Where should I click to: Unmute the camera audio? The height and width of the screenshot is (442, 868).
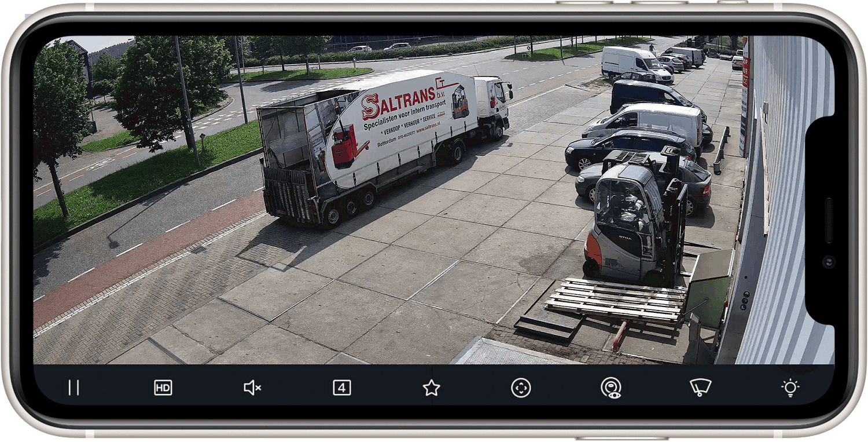pyautogui.click(x=252, y=388)
